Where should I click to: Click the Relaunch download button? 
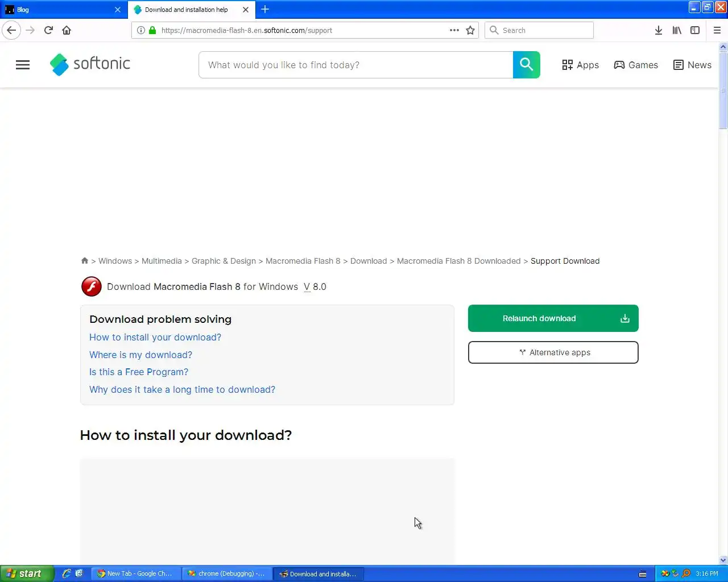click(x=553, y=318)
